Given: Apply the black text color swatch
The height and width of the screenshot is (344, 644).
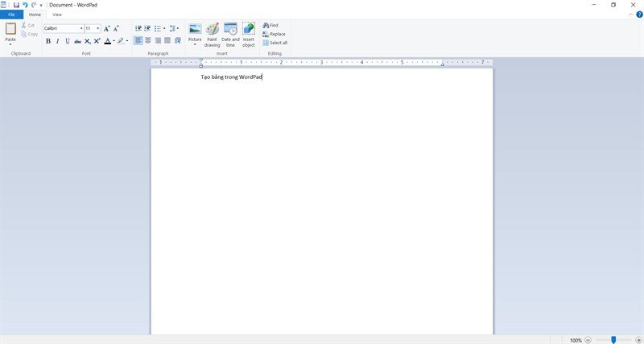Looking at the screenshot, I should (x=108, y=41).
